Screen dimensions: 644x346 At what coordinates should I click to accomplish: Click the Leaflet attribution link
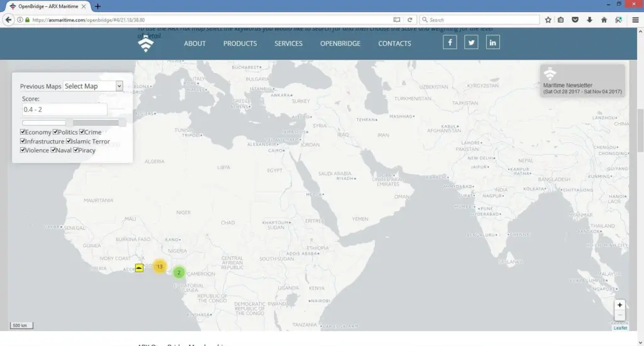620,328
